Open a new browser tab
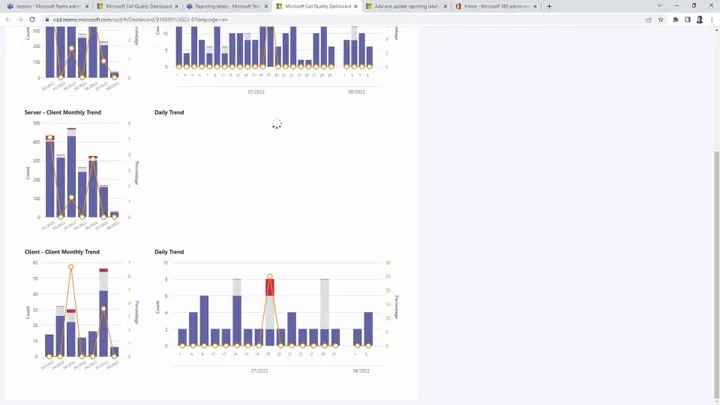The height and width of the screenshot is (405, 720). pyautogui.click(x=549, y=6)
